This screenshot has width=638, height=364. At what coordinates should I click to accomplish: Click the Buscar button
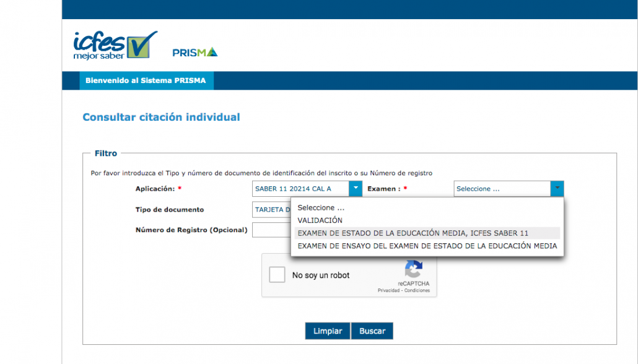(x=372, y=331)
